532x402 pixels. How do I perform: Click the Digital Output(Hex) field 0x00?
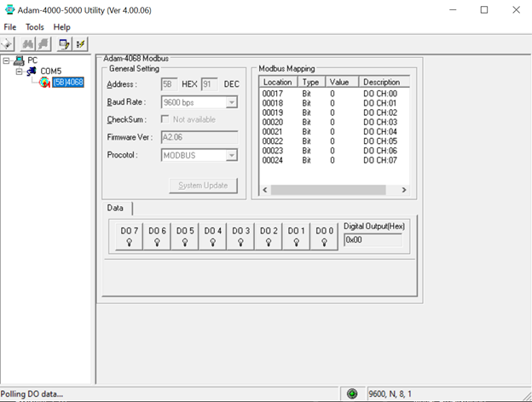(x=373, y=240)
